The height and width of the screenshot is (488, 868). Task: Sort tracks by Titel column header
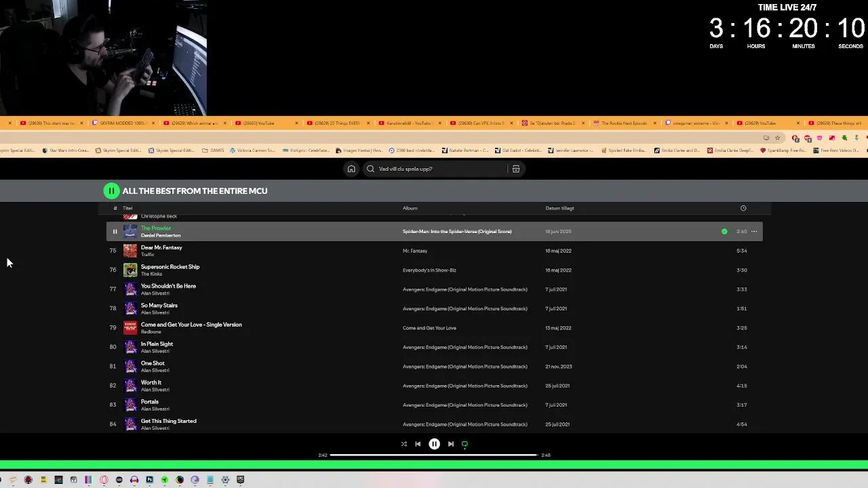point(127,208)
